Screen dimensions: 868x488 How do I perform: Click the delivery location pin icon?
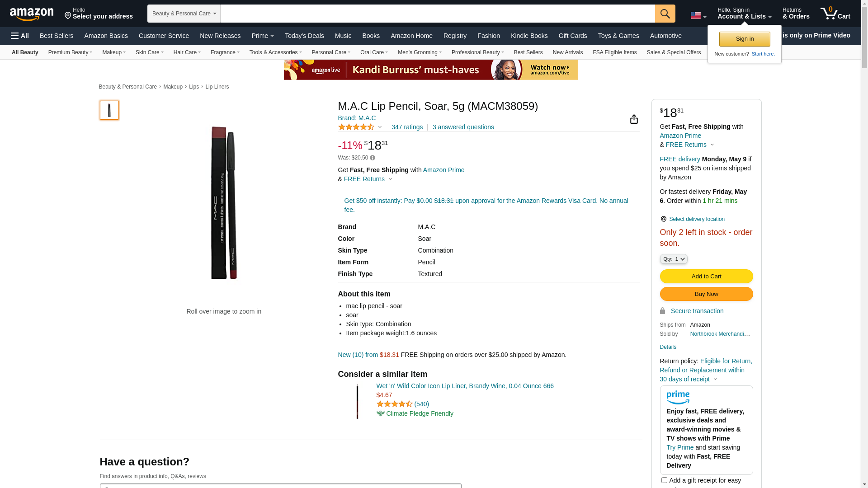pos(663,219)
